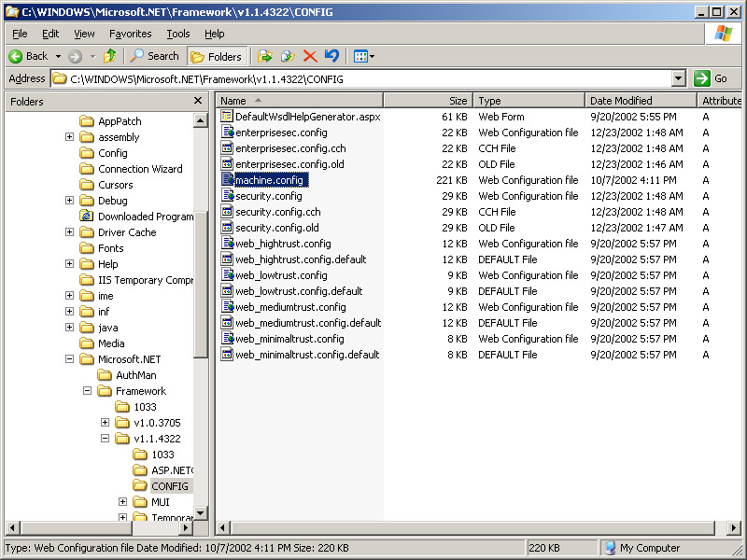Click the blue Undo arrow icon
747x560 pixels.
tap(331, 56)
